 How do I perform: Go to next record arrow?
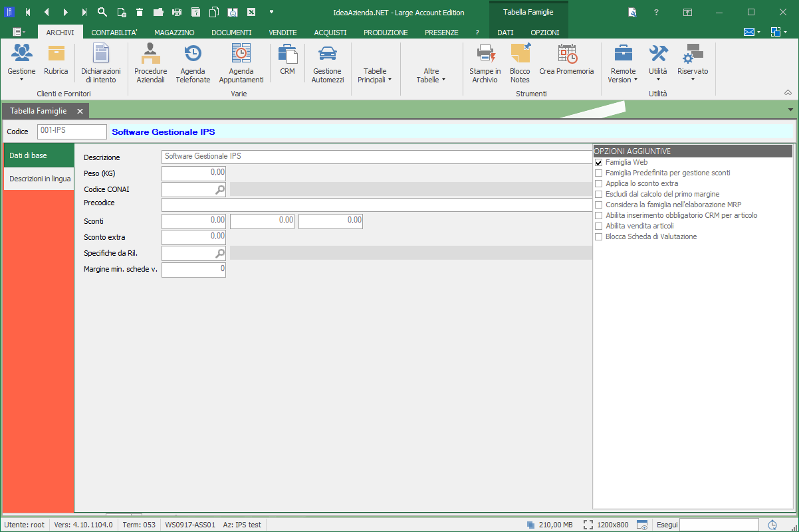(x=65, y=12)
